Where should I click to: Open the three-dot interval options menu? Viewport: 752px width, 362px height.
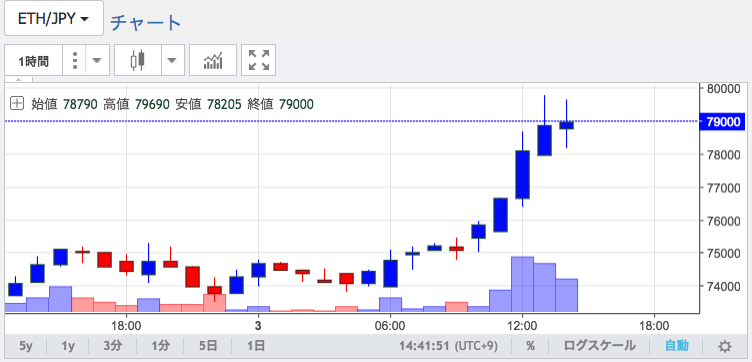click(x=74, y=60)
